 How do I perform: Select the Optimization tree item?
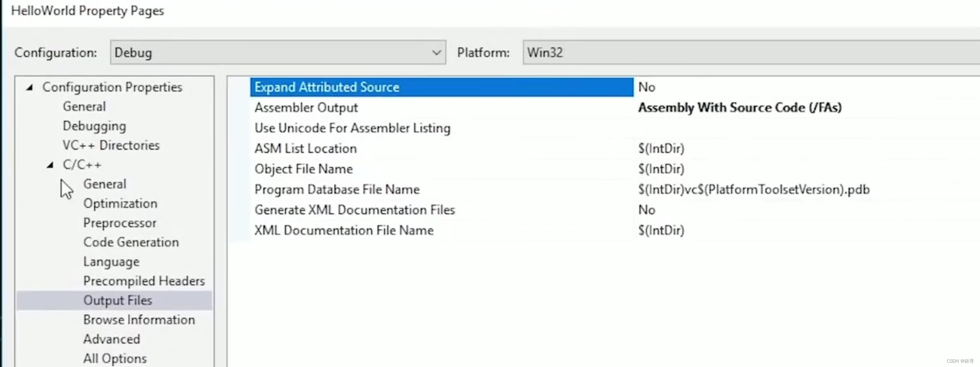tap(120, 203)
